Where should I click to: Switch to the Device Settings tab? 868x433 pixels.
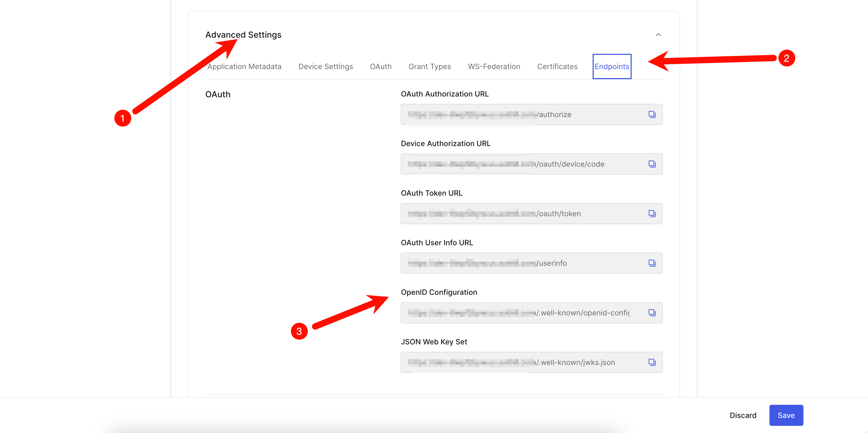pos(325,66)
